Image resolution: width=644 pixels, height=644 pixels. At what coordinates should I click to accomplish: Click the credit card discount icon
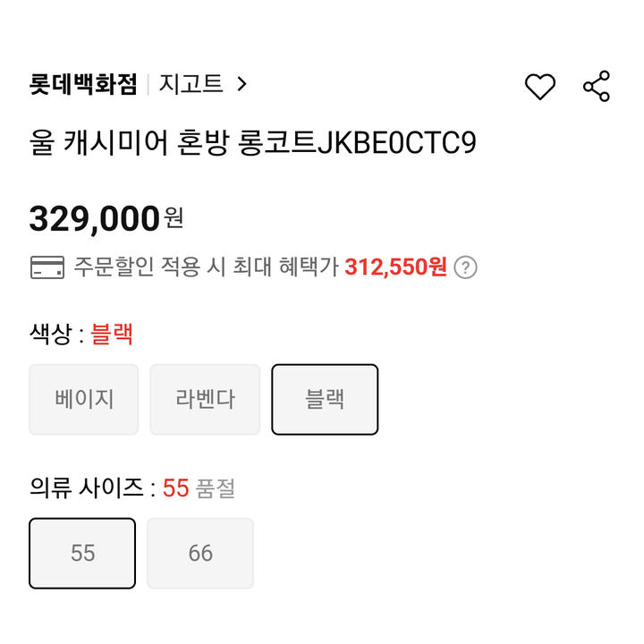coord(47,267)
